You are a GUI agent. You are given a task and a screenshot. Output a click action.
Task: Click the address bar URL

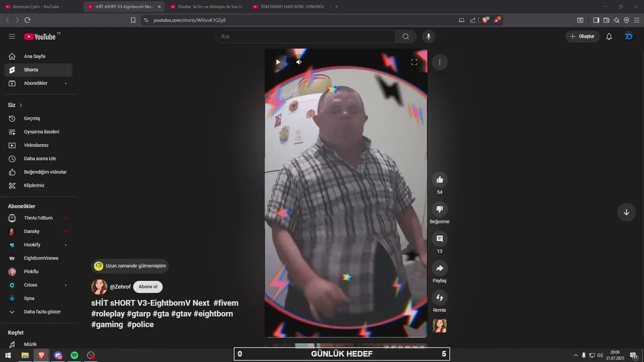tap(190, 20)
